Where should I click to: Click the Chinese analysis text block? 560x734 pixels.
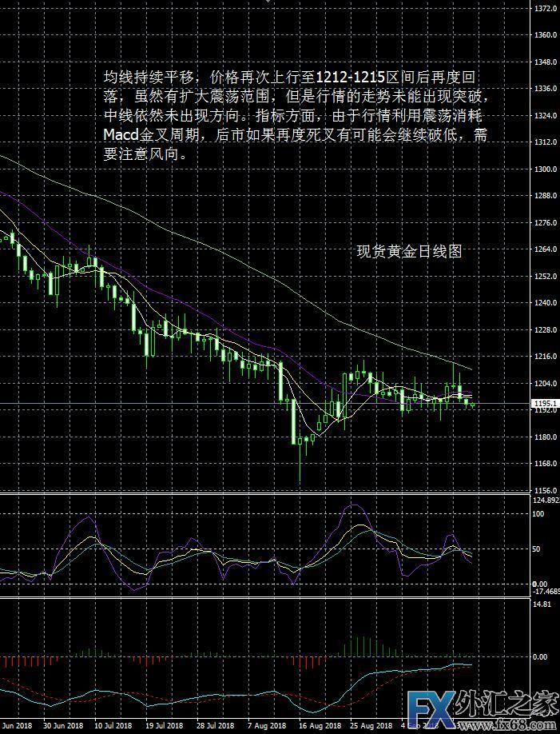tap(295, 116)
